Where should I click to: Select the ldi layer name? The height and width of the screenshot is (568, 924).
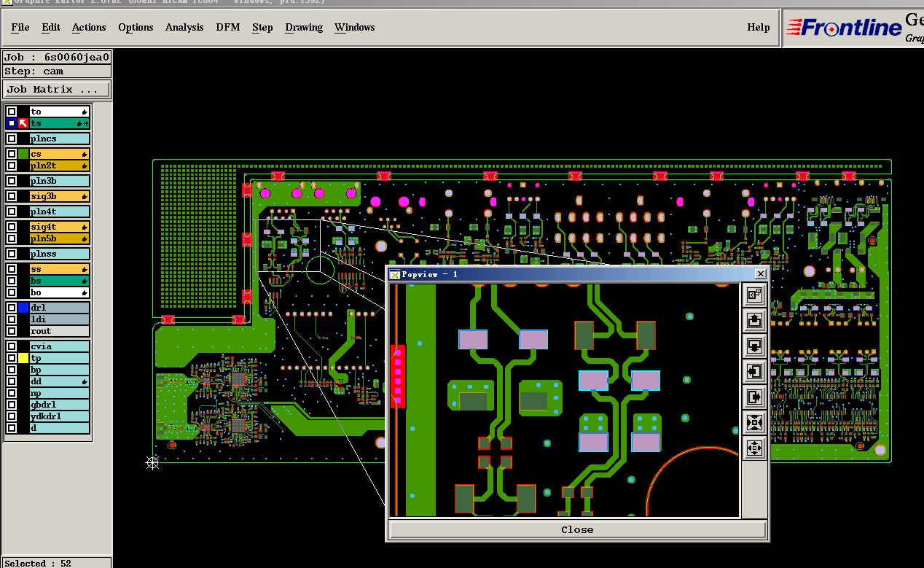pos(60,319)
